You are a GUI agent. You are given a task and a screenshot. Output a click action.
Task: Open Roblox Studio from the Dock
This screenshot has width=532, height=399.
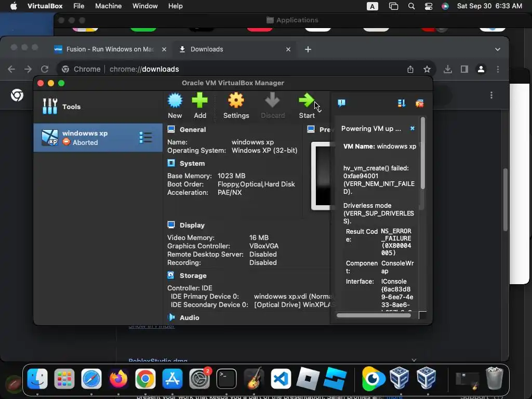(335, 379)
